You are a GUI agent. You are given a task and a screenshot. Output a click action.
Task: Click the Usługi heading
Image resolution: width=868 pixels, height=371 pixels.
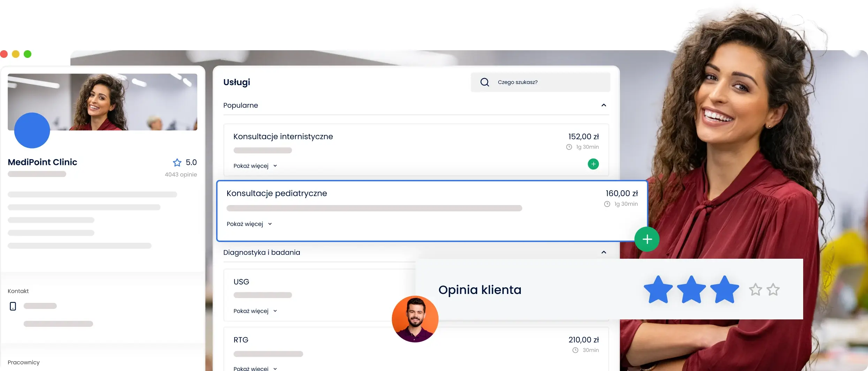[x=237, y=82]
